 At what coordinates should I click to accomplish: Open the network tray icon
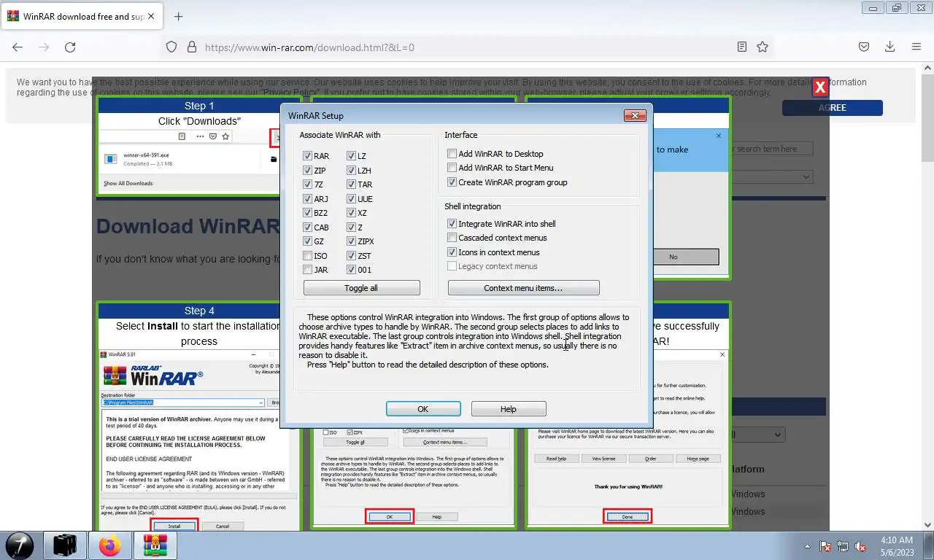coord(843,546)
